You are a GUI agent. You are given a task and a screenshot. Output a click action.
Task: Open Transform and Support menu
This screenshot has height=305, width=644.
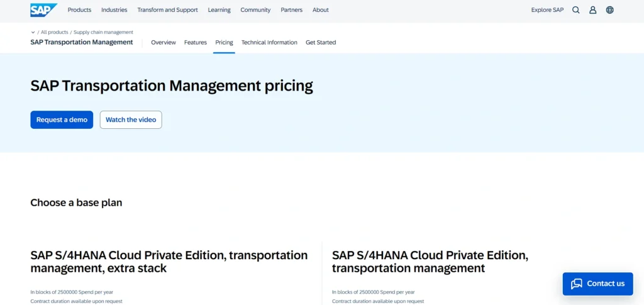(167, 10)
